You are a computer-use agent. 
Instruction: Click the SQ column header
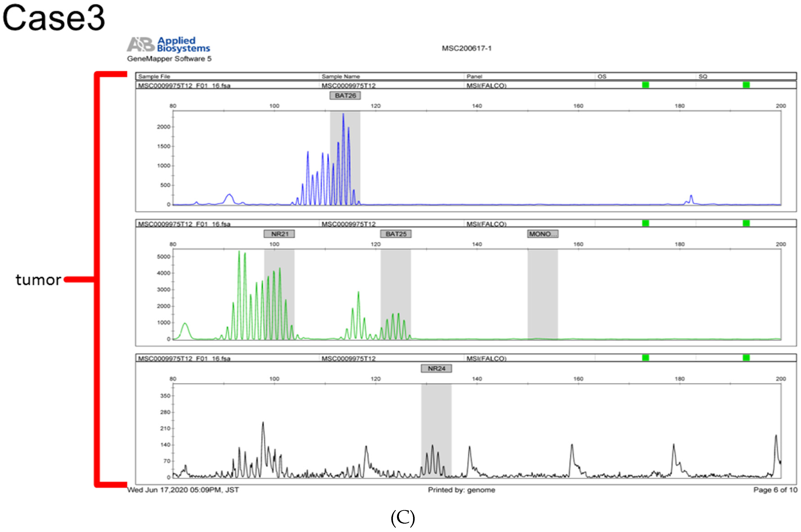(703, 76)
